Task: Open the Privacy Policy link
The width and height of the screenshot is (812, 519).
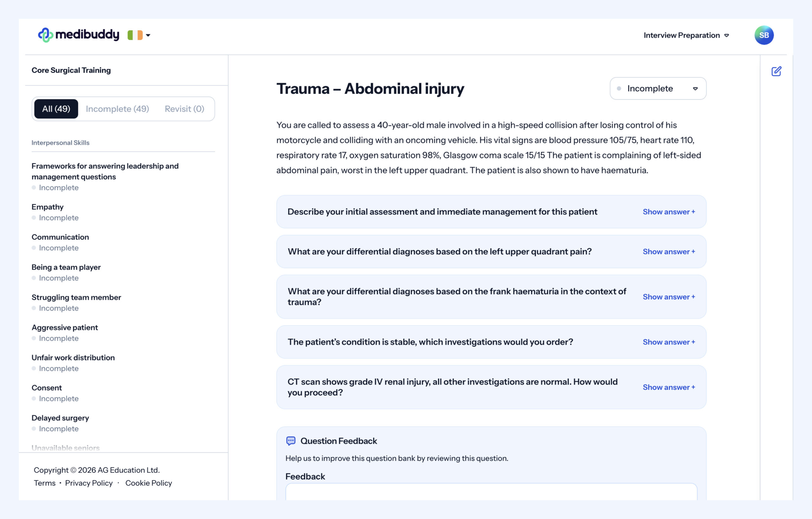Action: point(89,483)
